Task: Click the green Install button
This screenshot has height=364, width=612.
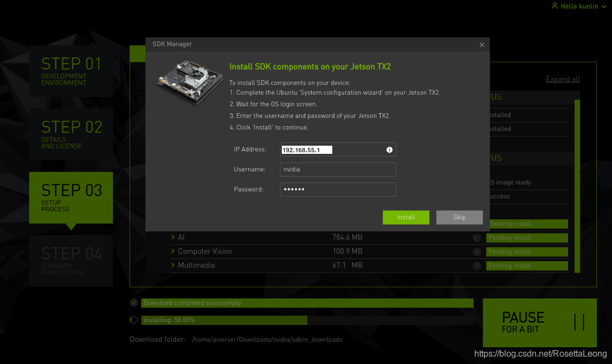Action: [405, 217]
